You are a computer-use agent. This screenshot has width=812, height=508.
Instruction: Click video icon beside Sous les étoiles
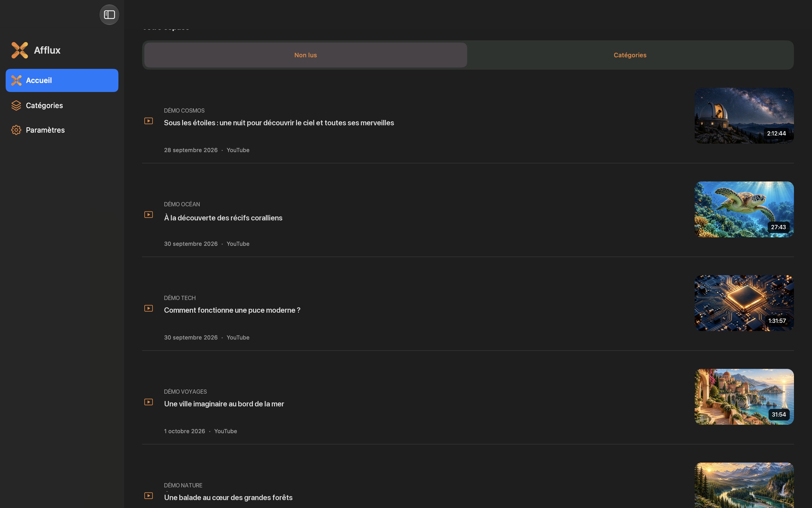pos(149,121)
